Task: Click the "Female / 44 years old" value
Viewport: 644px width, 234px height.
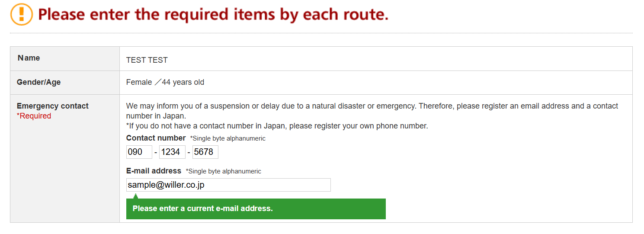Action: pos(165,82)
